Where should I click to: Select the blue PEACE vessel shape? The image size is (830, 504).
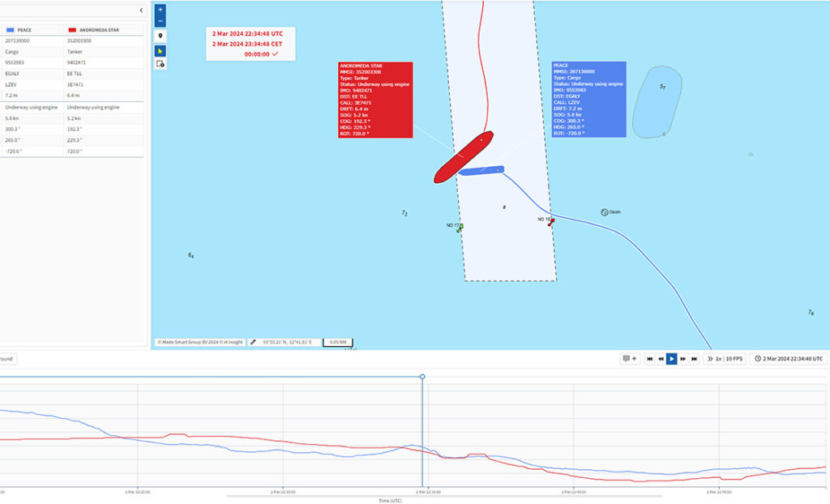pos(481,170)
